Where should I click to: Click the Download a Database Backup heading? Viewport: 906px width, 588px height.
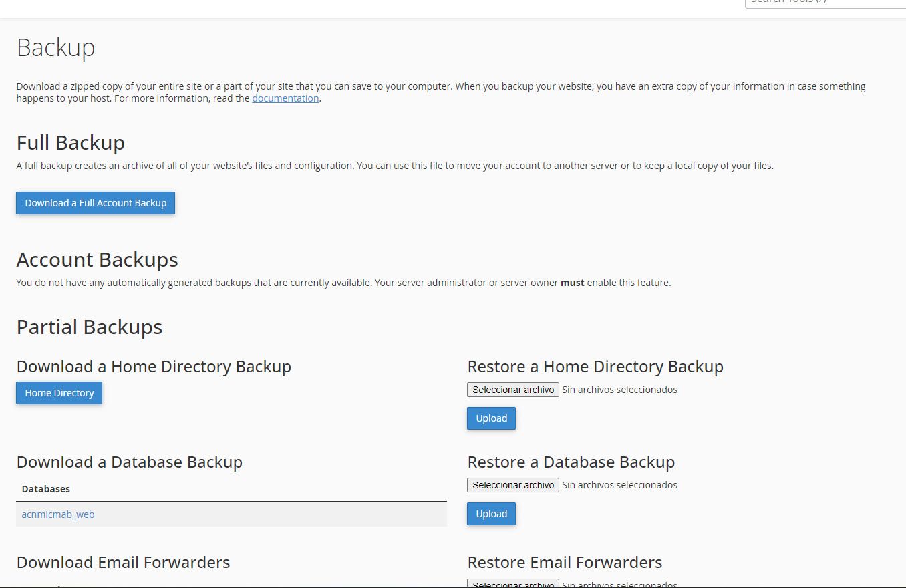click(130, 462)
